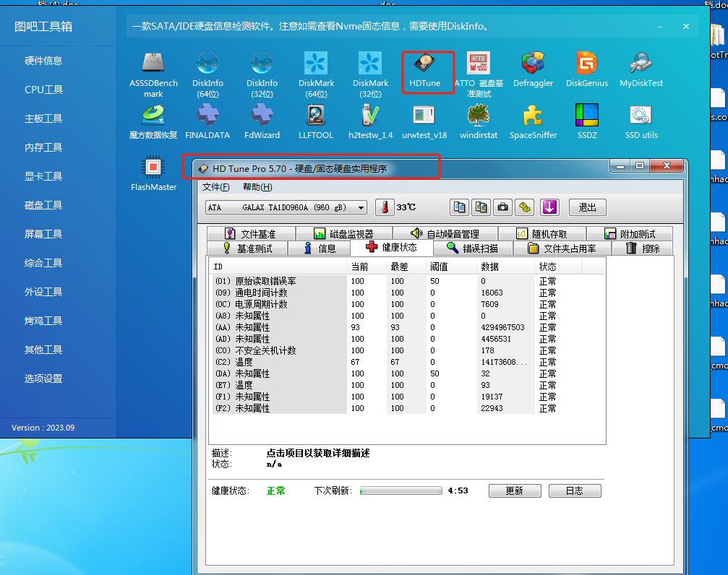Click the 日志 button
728x575 pixels.
point(575,490)
